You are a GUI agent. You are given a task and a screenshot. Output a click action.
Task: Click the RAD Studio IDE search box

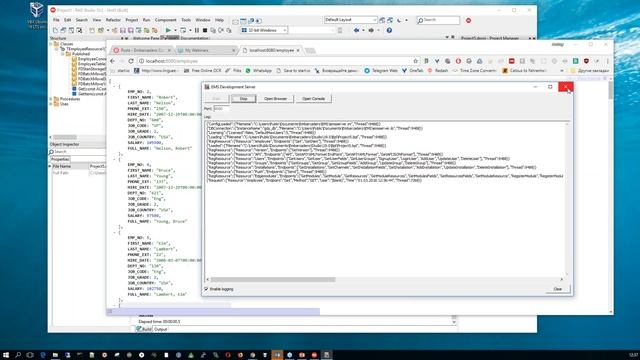pyautogui.click(x=438, y=20)
